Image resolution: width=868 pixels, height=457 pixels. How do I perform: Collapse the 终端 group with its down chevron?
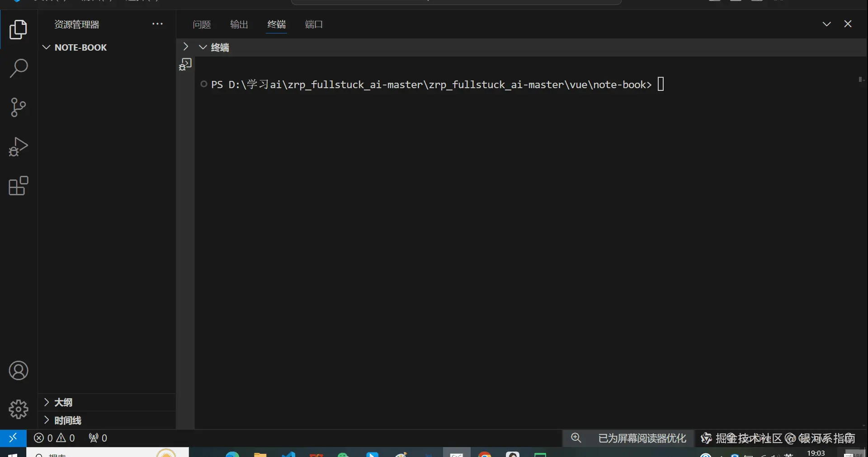pyautogui.click(x=203, y=47)
